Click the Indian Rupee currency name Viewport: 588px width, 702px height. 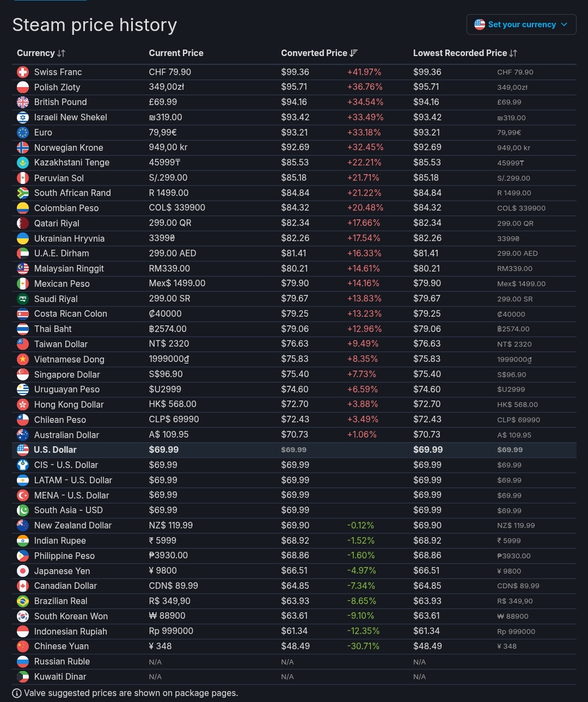60,541
